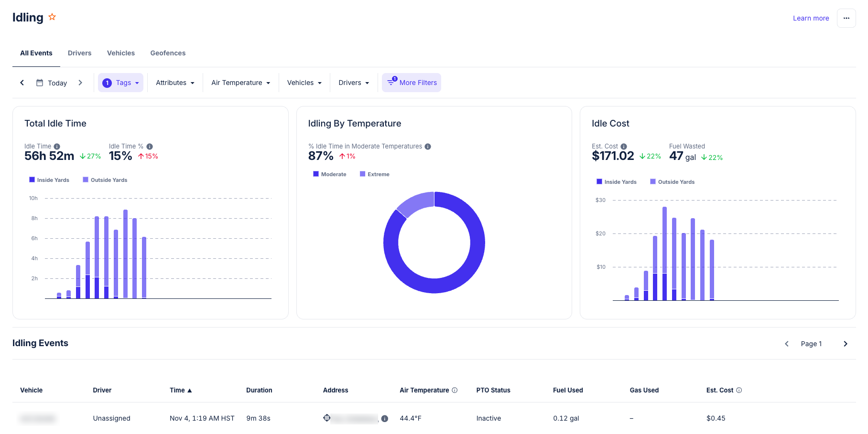Toggle the Extreme legend in temperature chart
868x434 pixels.
(374, 174)
